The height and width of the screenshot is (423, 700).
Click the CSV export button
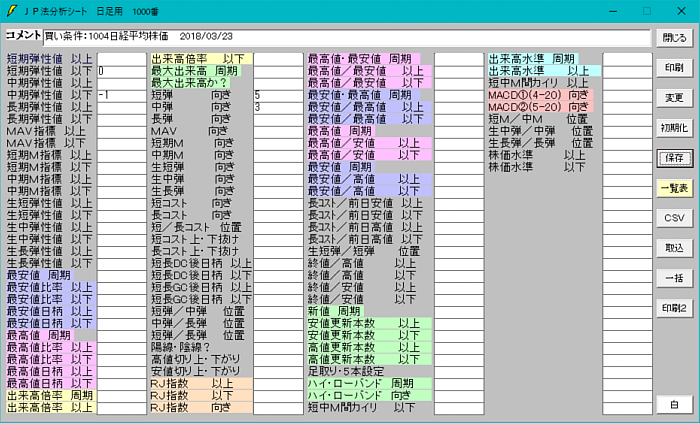click(675, 218)
